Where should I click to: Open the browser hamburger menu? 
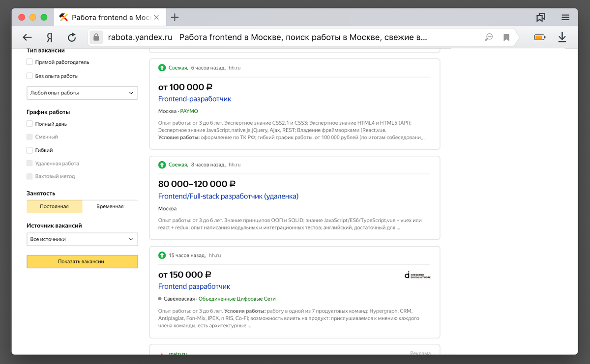coord(565,17)
